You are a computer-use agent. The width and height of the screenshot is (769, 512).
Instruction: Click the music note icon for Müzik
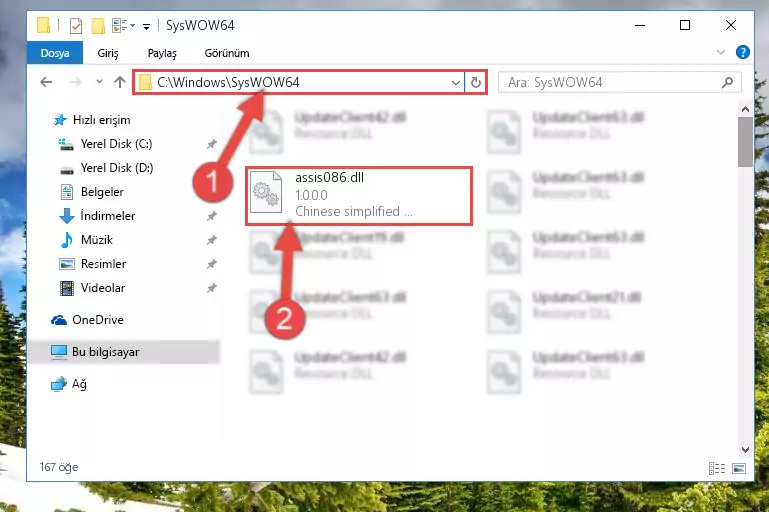67,240
